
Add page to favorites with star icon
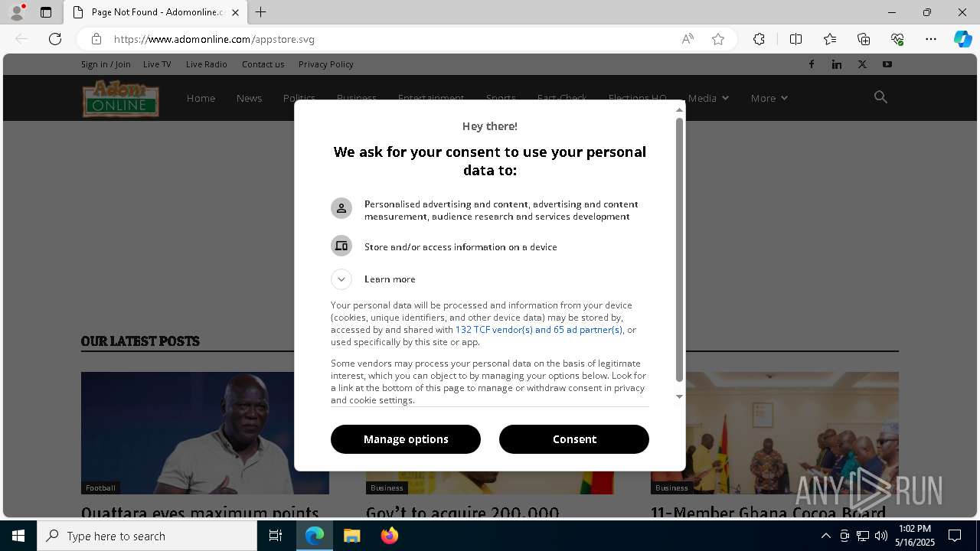(718, 39)
